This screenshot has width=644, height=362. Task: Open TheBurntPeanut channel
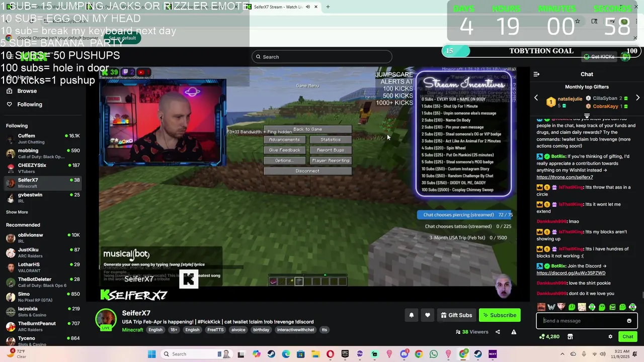[43, 326]
